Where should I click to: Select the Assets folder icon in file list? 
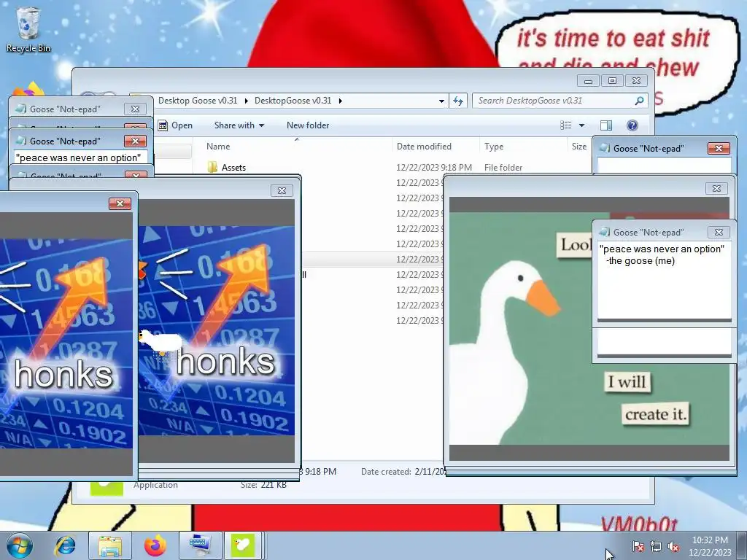pyautogui.click(x=212, y=167)
